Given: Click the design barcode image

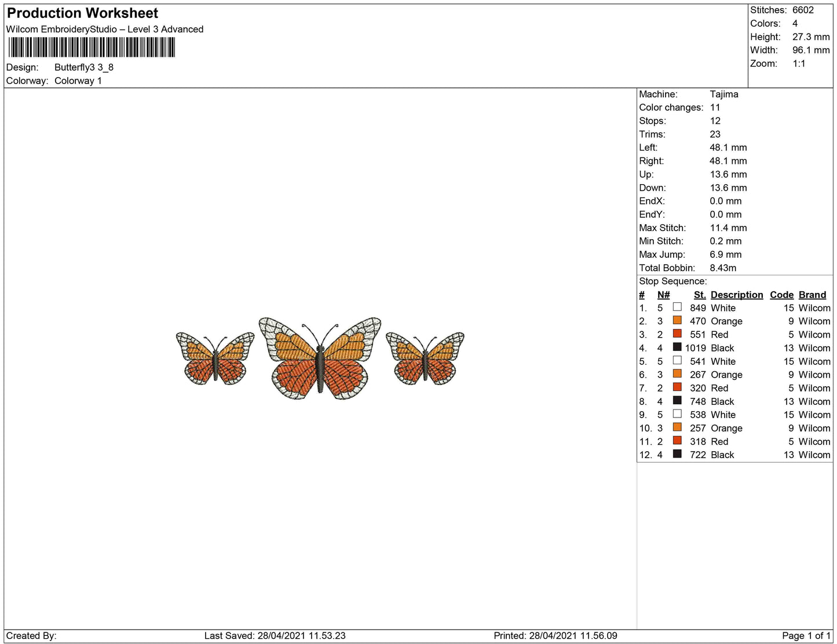Looking at the screenshot, I should click(93, 48).
